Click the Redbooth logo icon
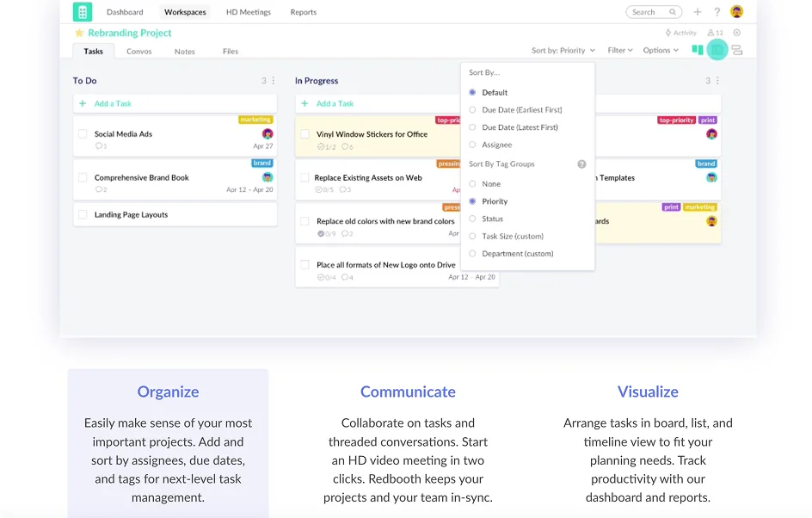The width and height of the screenshot is (812, 518). [x=83, y=12]
